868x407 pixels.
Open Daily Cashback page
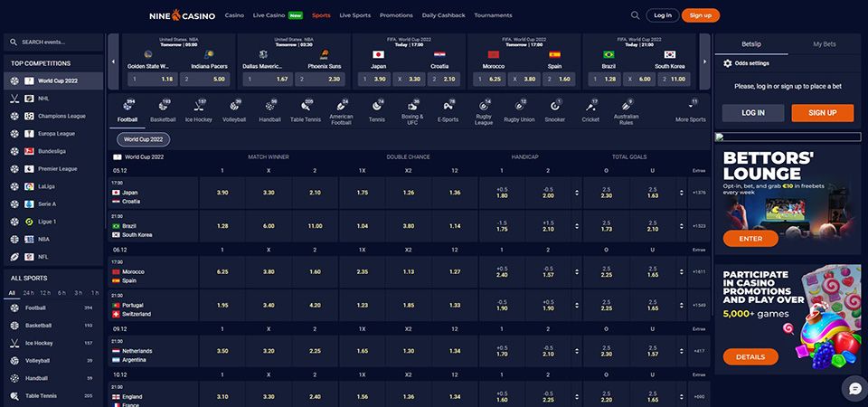pyautogui.click(x=443, y=15)
